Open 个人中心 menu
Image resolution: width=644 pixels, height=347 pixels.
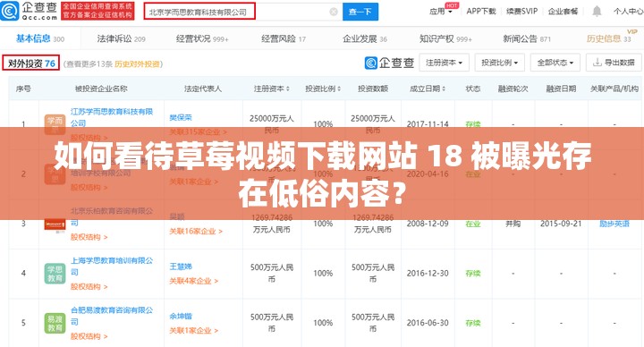pos(629,12)
